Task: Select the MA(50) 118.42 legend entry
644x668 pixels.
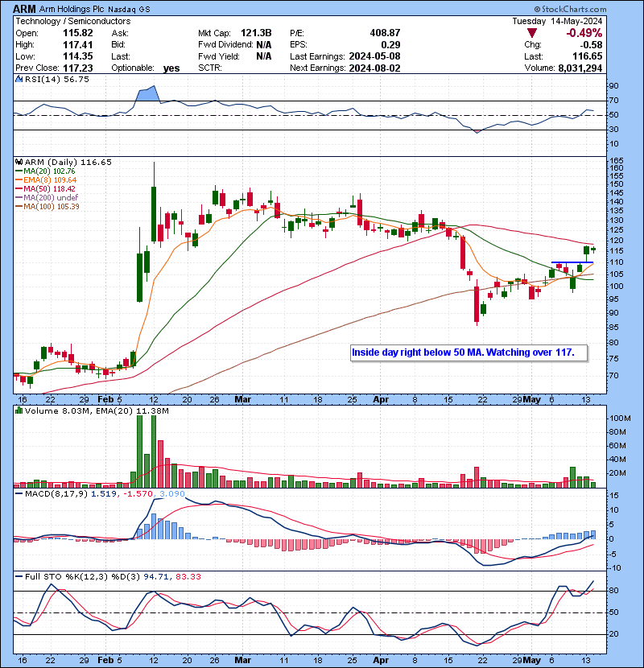Action: point(49,189)
